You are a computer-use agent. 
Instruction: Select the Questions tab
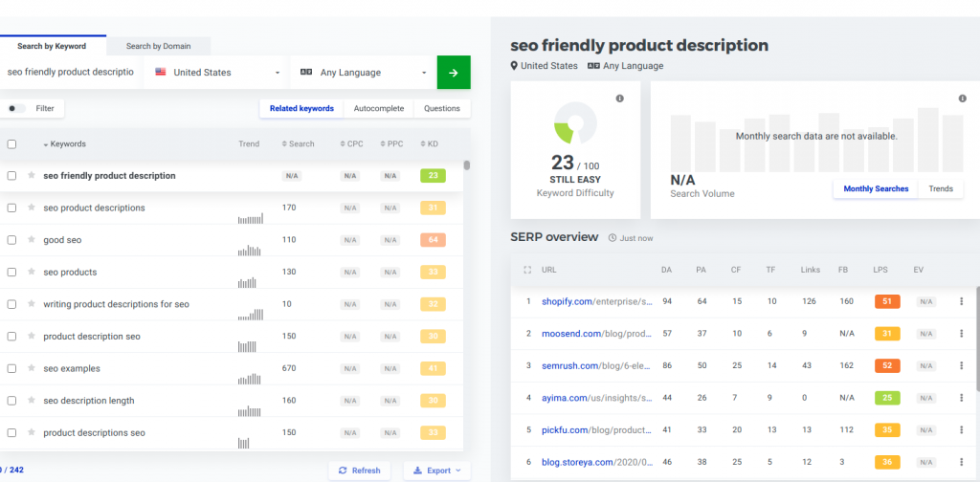(x=442, y=109)
